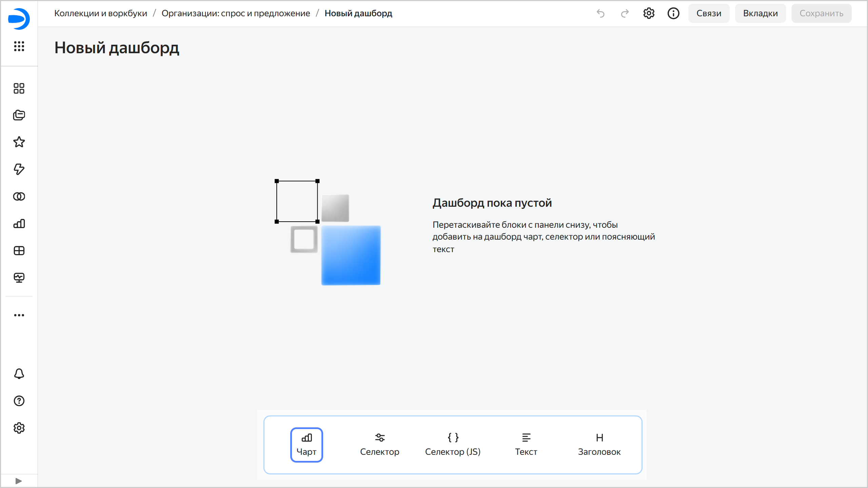Open Favorites star icon in sidebar

(19, 142)
